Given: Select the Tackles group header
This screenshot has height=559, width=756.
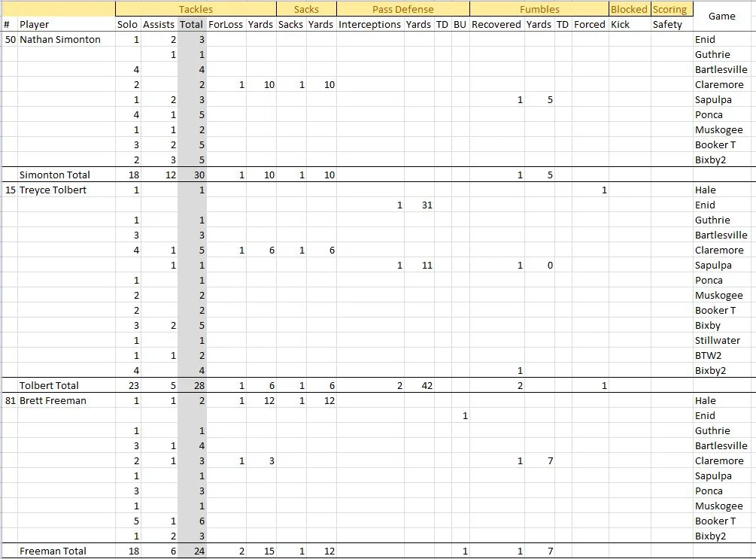Looking at the screenshot, I should pyautogui.click(x=196, y=9).
